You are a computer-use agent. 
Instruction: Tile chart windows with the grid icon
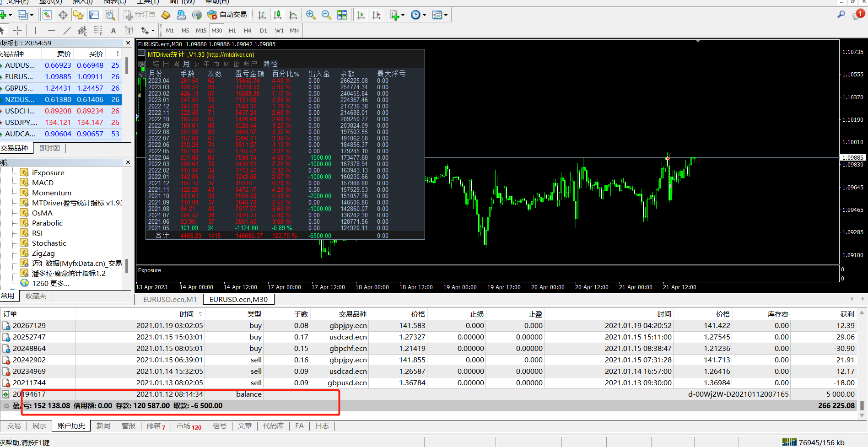(x=342, y=15)
